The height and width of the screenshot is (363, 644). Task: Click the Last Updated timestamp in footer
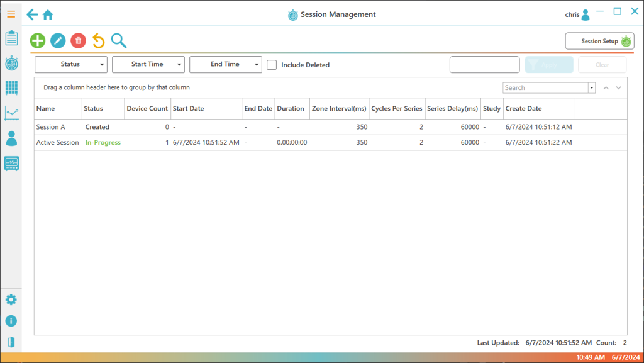click(x=558, y=342)
